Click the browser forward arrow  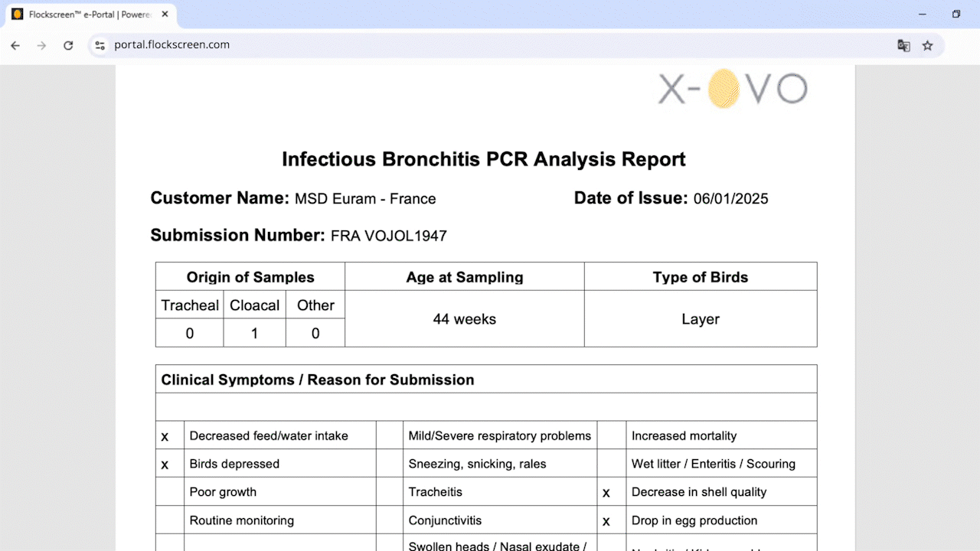point(41,45)
